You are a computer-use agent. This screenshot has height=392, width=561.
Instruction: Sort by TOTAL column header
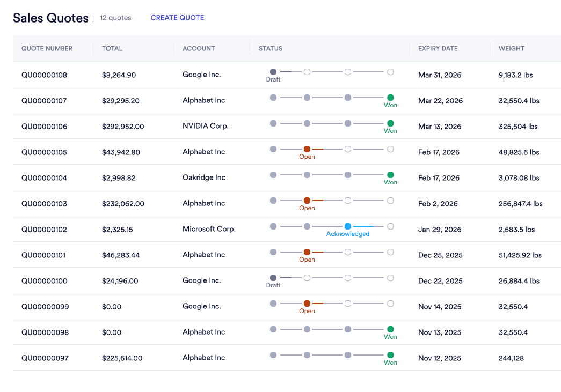pos(112,48)
